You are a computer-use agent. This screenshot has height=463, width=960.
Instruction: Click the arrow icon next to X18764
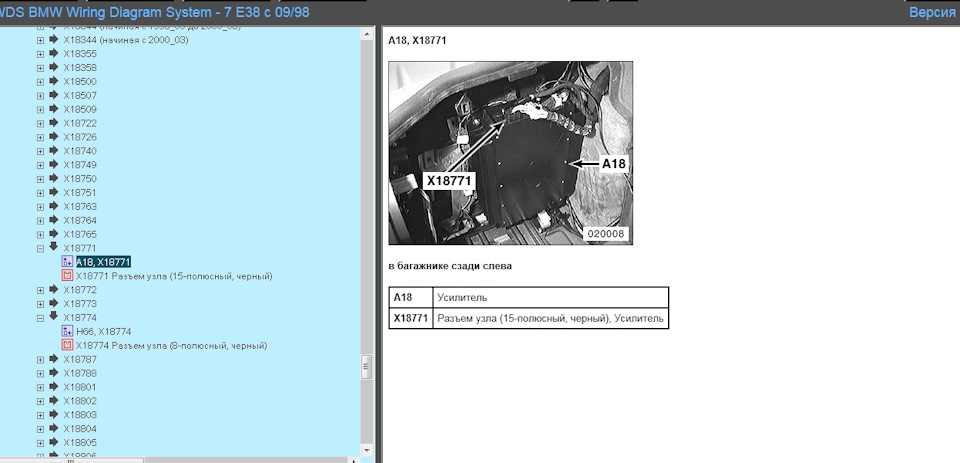click(x=54, y=220)
